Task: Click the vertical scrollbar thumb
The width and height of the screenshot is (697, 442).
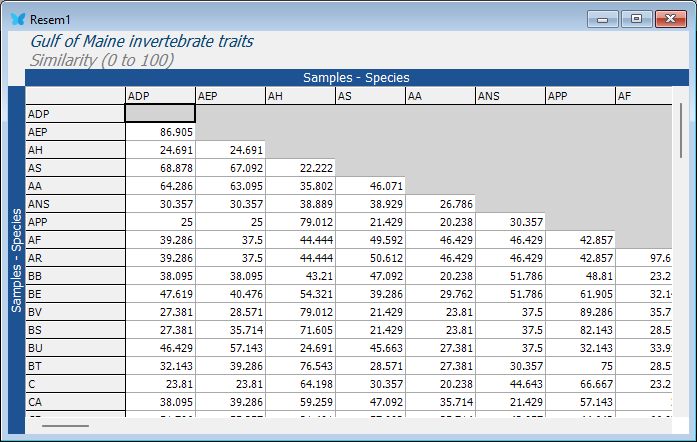Action: 682,130
